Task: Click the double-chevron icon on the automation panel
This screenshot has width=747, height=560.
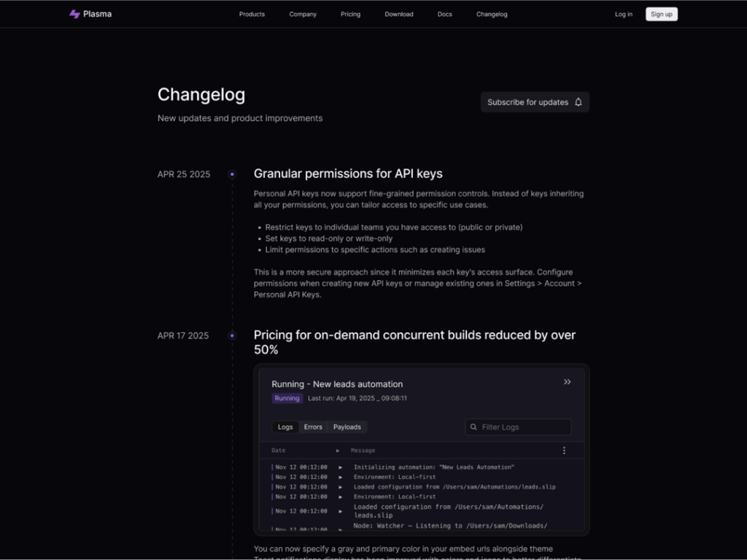Action: (568, 381)
